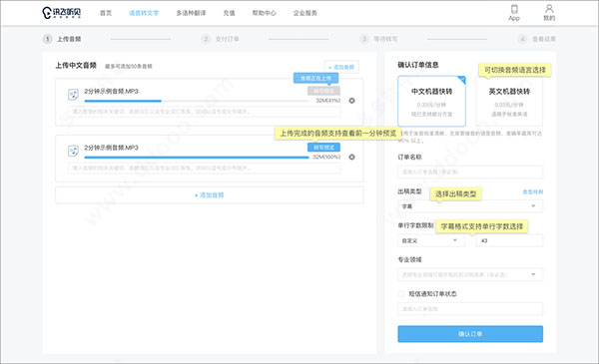This screenshot has height=364, width=599.
Task: Click the first file's upload progress bar
Action: tap(197, 101)
